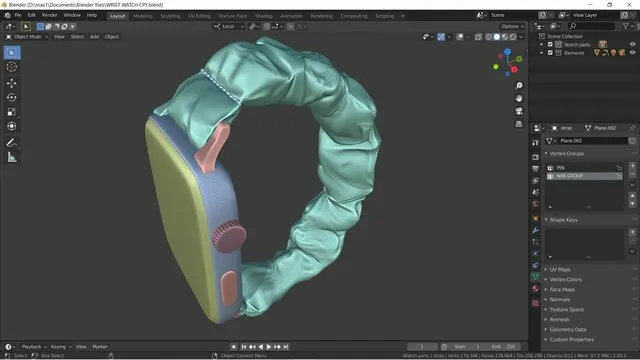Open the Options dropdown in viewport header
640x360 pixels.
513,27
